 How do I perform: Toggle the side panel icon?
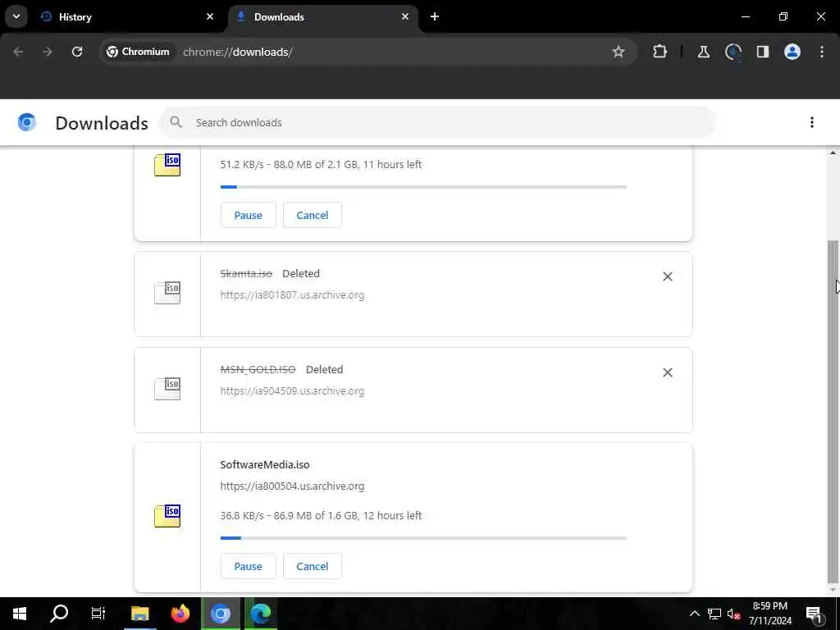pyautogui.click(x=762, y=52)
